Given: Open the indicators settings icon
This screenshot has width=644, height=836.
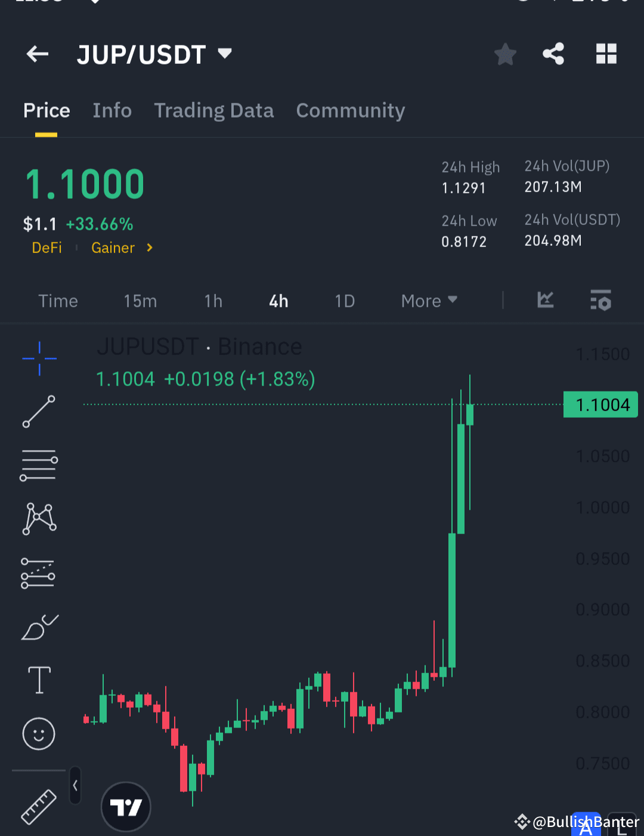Looking at the screenshot, I should (601, 301).
